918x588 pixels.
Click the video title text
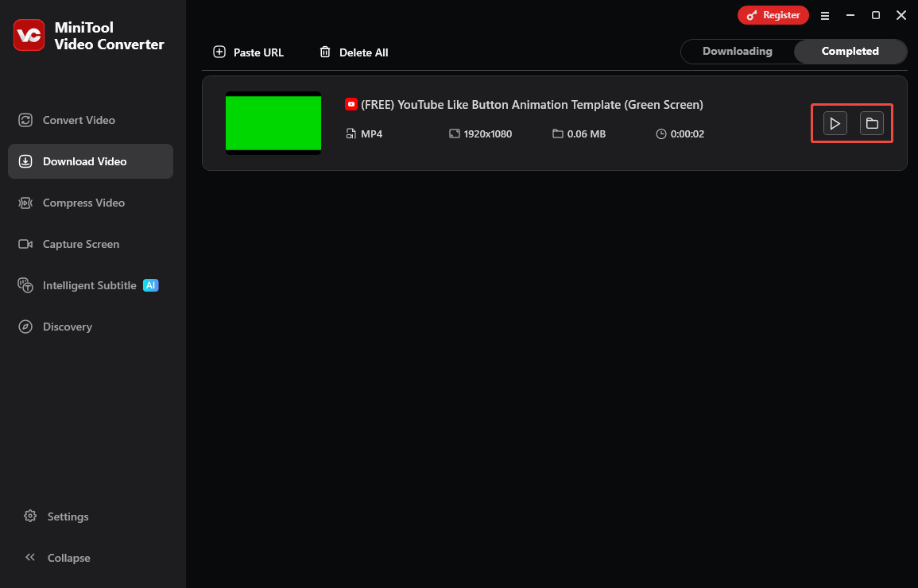(531, 104)
